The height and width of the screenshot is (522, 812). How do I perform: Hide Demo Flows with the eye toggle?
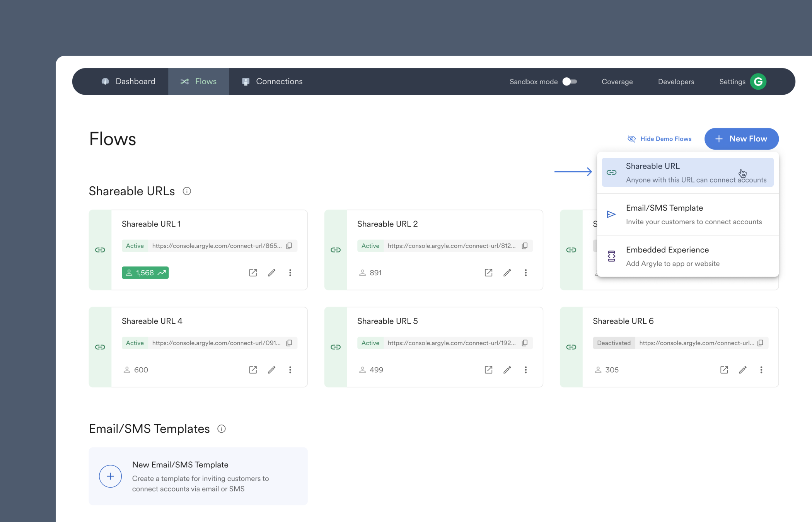[x=659, y=138]
